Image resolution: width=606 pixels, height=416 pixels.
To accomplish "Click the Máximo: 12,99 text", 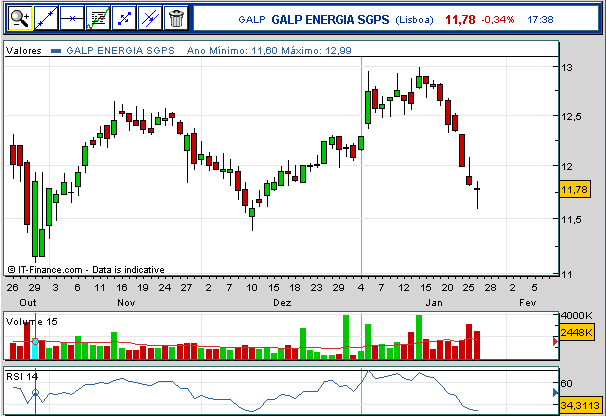I will 316,51.
